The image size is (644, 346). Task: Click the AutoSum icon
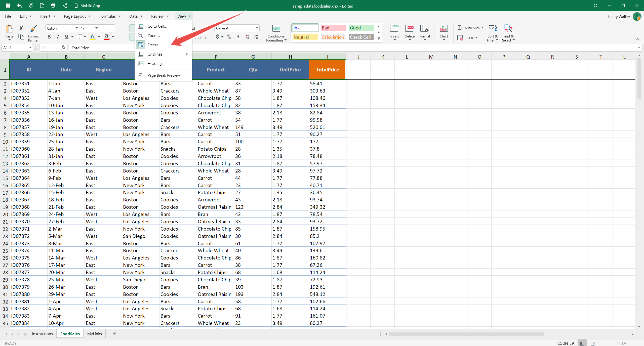[x=460, y=28]
